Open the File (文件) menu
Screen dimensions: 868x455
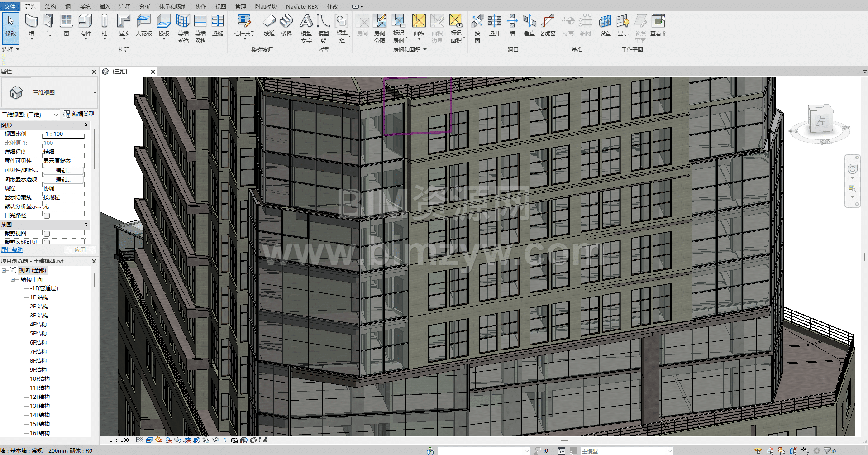(10, 6)
